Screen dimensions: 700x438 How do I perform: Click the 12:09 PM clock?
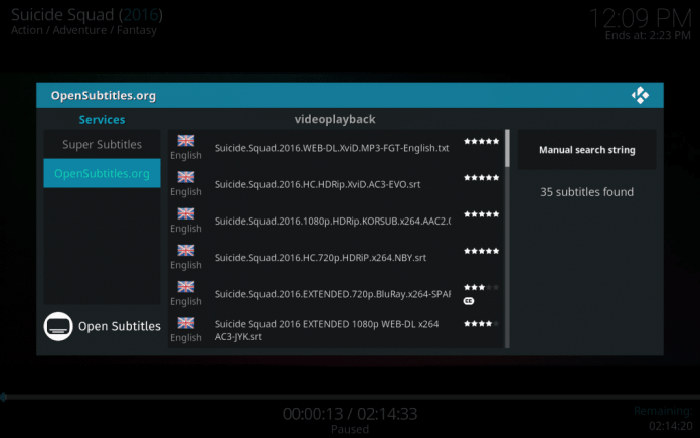coord(640,18)
